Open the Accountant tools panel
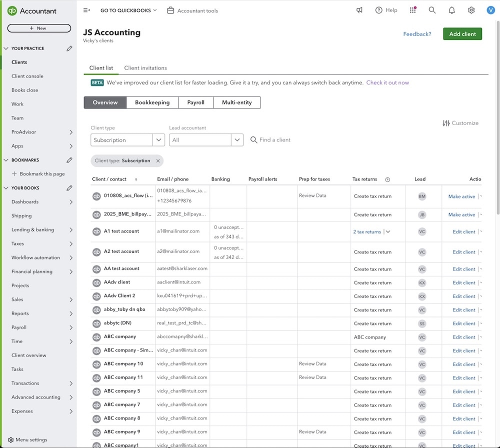The height and width of the screenshot is (448, 500). pos(192,10)
